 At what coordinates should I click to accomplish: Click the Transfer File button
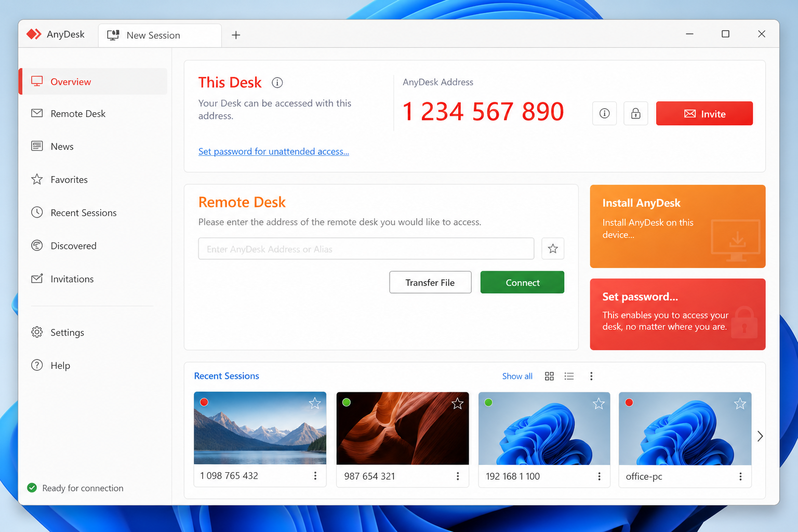coord(430,282)
